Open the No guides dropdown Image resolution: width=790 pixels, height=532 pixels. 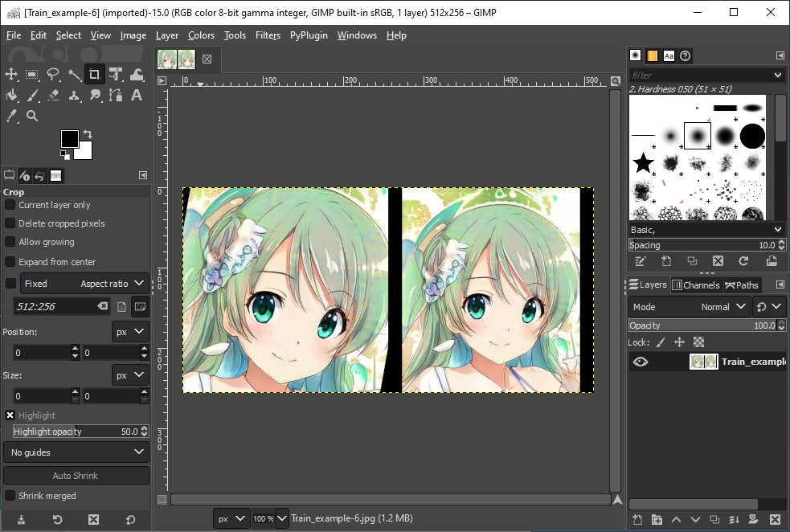click(76, 452)
